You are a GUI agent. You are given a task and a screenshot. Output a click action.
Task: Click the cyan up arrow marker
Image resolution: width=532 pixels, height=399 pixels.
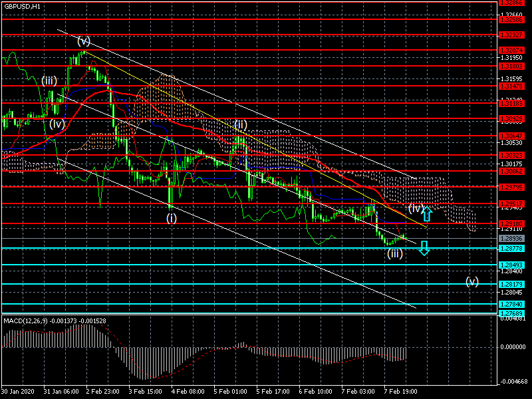pos(426,213)
